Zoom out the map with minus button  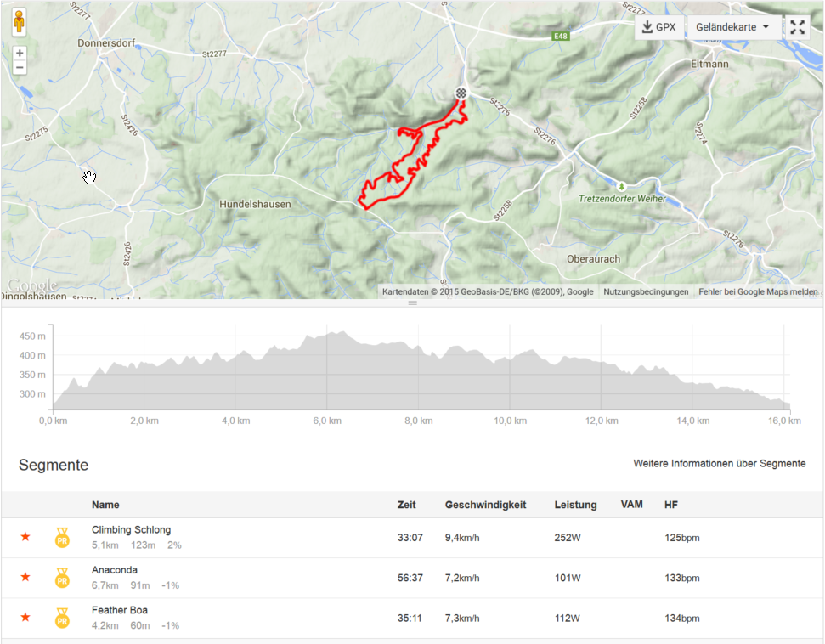point(20,68)
